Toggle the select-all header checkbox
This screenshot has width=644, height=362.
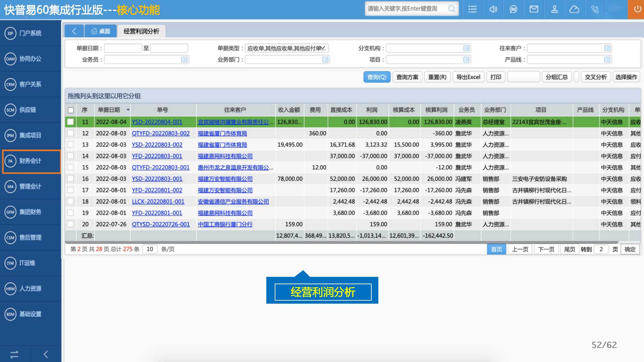point(71,110)
